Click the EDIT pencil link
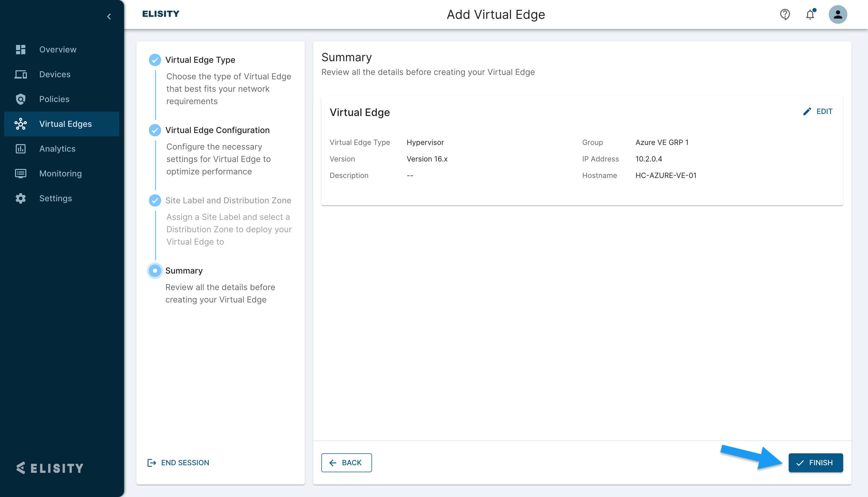 pos(818,111)
